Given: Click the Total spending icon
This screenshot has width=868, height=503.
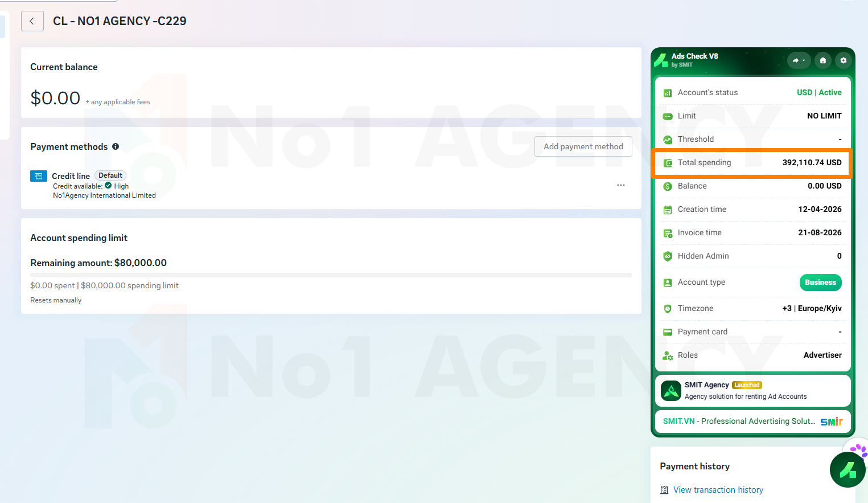Looking at the screenshot, I should tap(668, 163).
